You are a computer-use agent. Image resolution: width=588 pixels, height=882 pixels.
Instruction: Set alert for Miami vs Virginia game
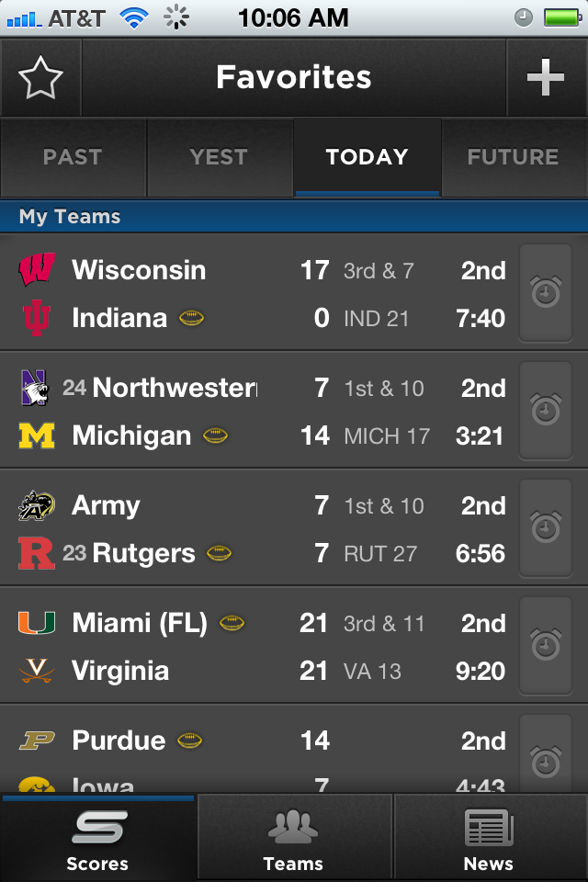click(x=546, y=645)
